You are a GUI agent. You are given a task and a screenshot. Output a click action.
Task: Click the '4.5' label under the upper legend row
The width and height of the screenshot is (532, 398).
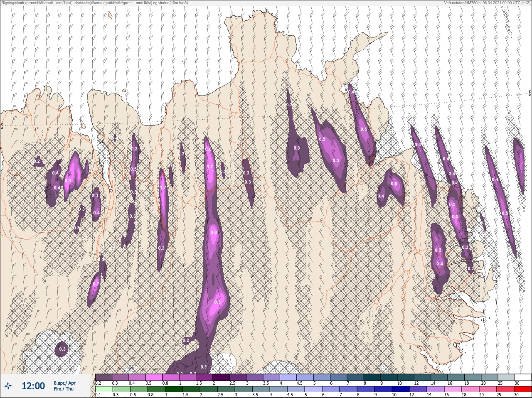[300, 383]
